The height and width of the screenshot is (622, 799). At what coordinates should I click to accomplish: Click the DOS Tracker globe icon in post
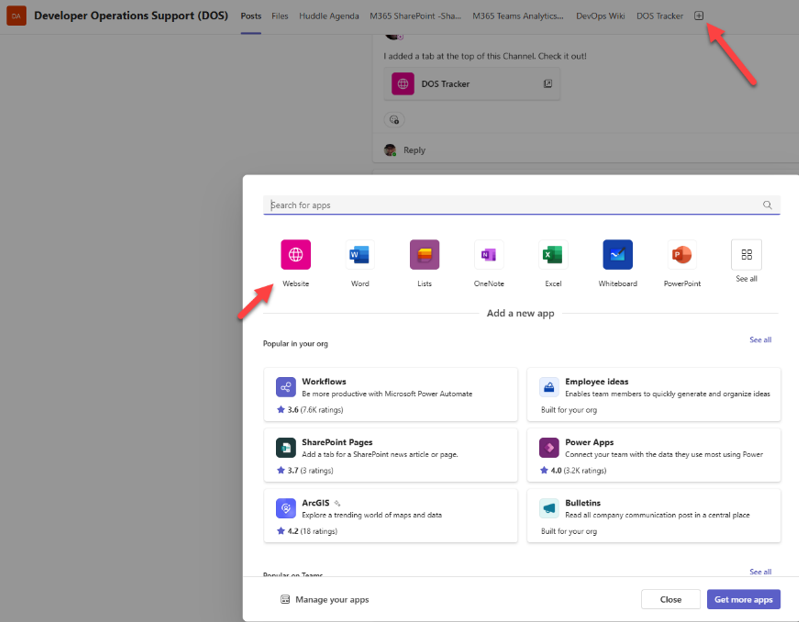[x=403, y=84]
